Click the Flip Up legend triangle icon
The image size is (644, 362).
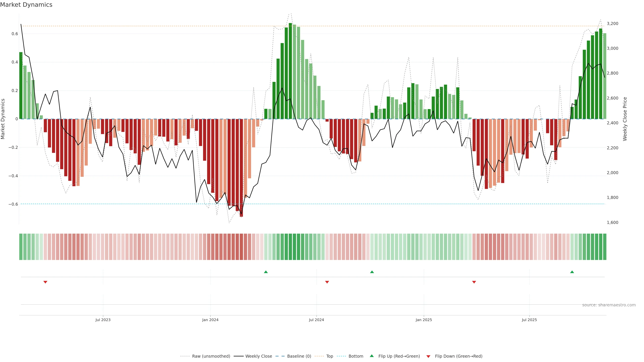point(371,356)
